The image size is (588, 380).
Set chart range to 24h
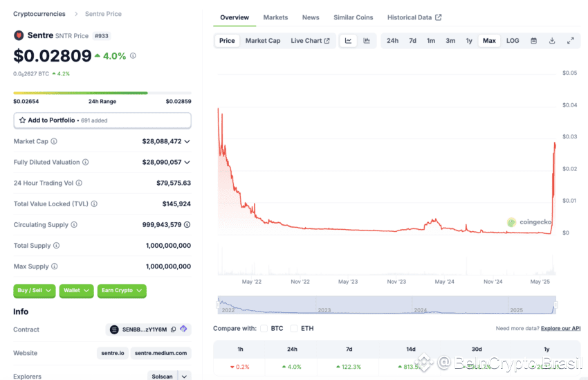[x=393, y=41]
